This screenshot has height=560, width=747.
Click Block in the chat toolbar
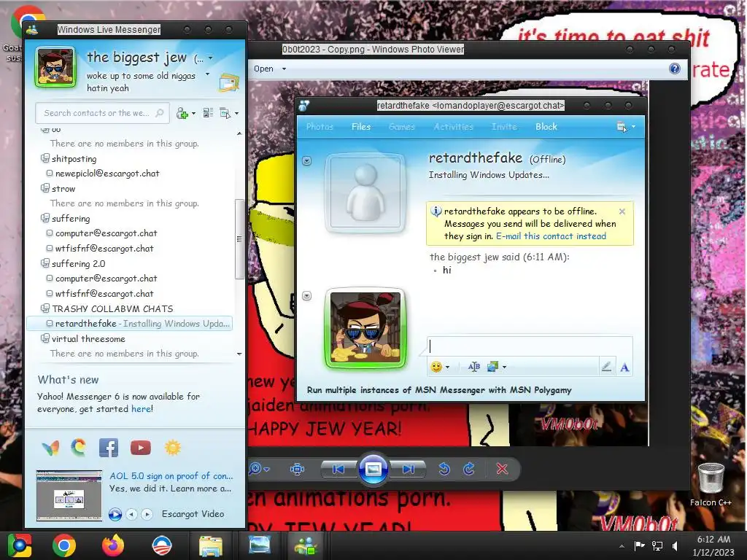tap(546, 127)
